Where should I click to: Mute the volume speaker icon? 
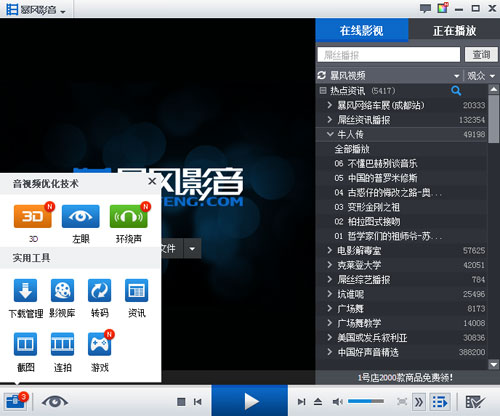tap(338, 402)
